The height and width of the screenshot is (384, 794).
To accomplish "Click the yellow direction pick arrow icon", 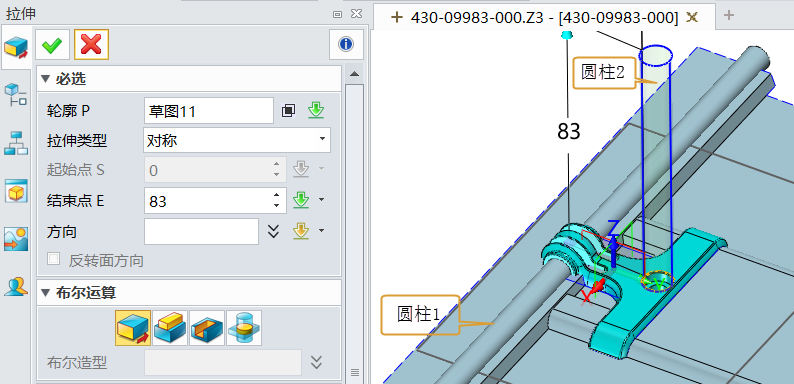I will pos(301,232).
